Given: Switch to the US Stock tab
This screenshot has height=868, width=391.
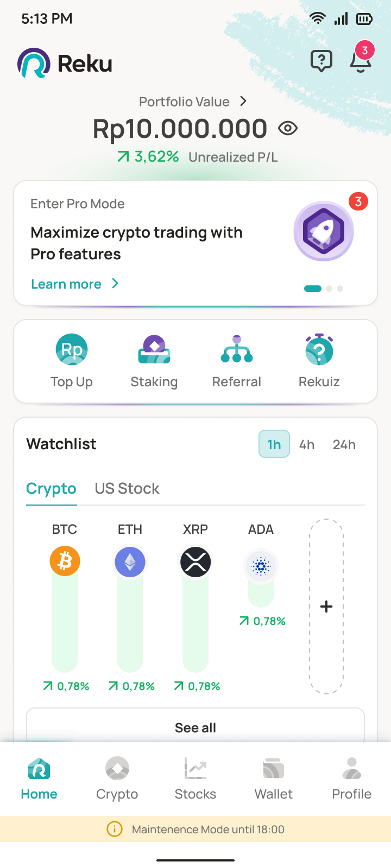Looking at the screenshot, I should [x=127, y=489].
